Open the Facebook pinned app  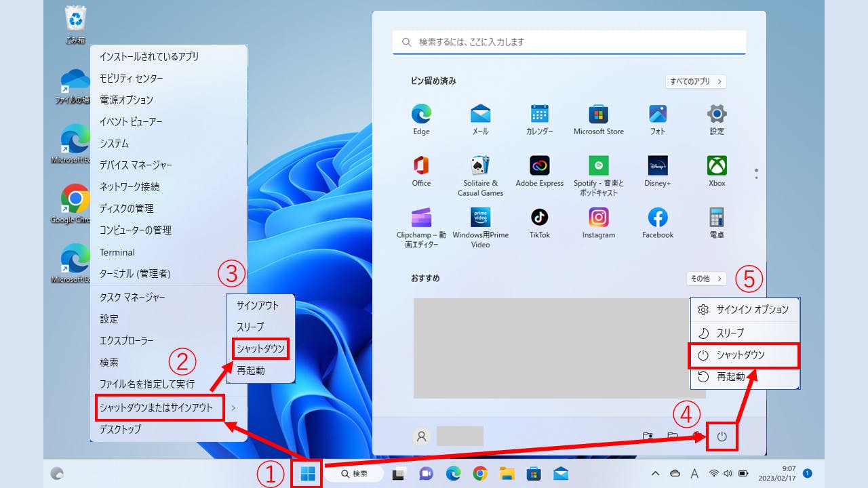coord(658,222)
